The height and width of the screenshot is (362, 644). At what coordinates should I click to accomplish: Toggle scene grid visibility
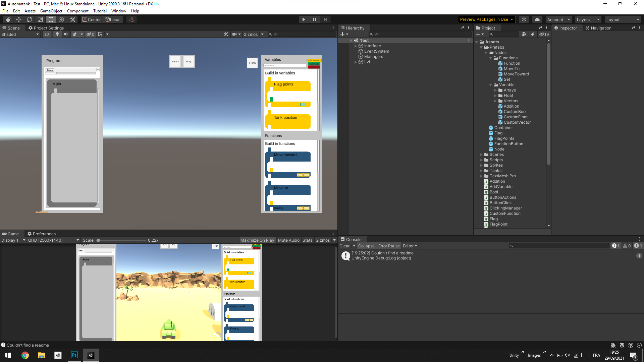pos(100,34)
